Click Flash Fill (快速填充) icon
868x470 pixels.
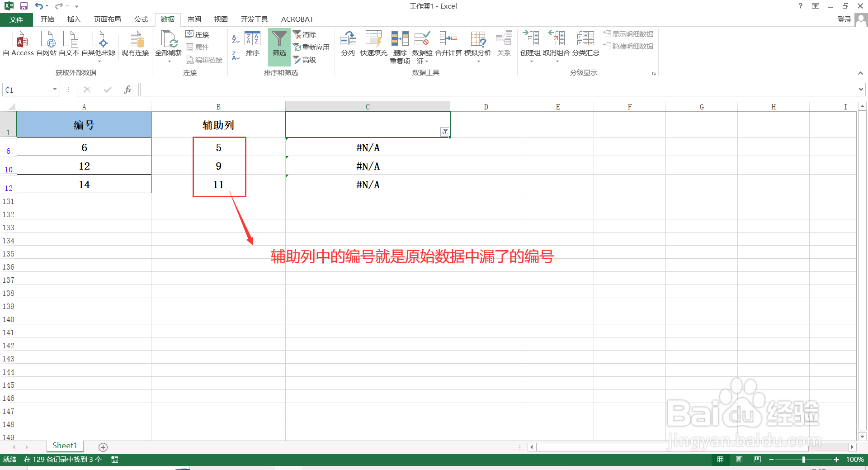374,43
